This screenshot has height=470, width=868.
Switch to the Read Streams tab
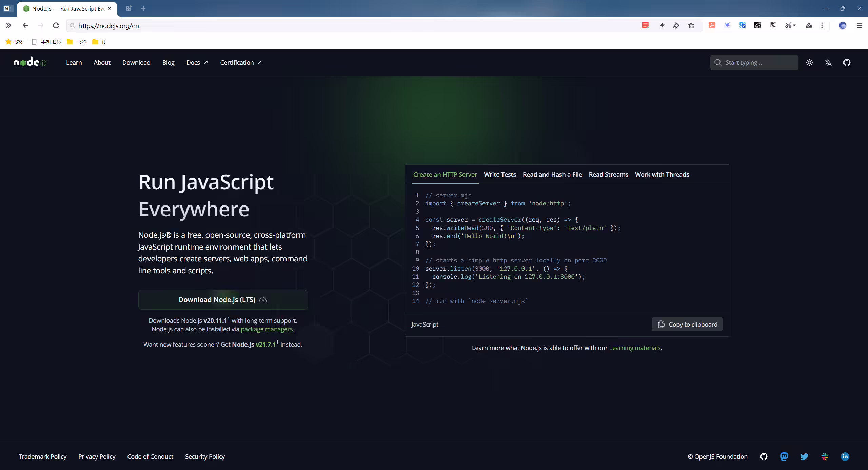pos(608,174)
